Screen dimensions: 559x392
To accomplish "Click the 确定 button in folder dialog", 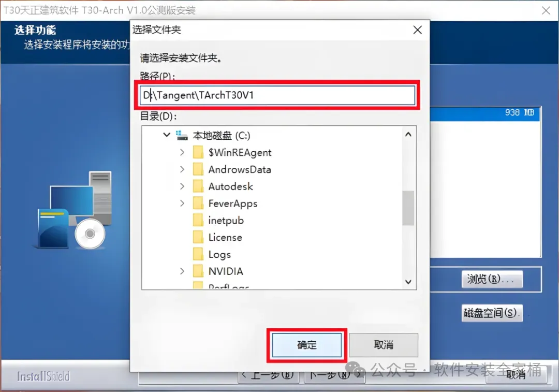I will tap(306, 345).
